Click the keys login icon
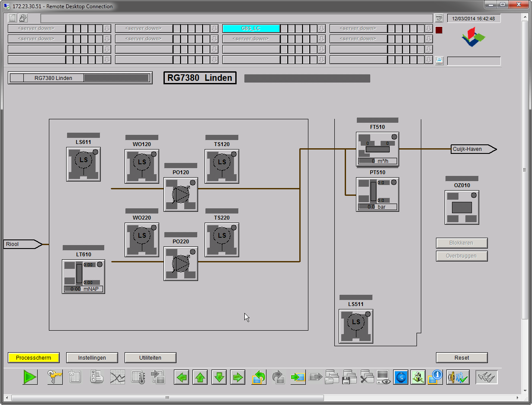This screenshot has width=532, height=405. 54,377
